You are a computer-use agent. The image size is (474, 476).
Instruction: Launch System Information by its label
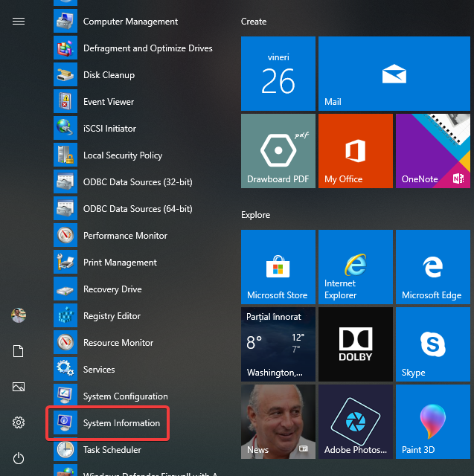121,423
